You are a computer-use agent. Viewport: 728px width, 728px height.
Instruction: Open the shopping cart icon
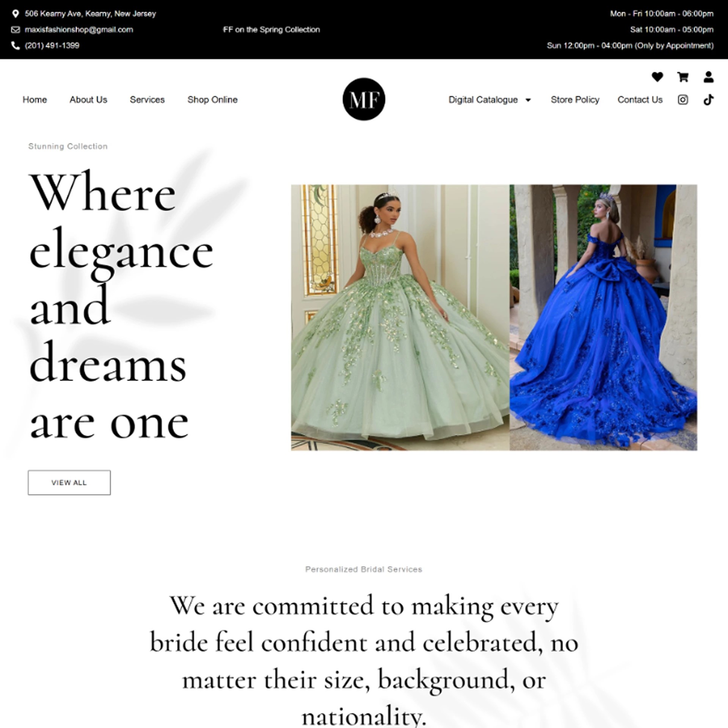click(682, 77)
